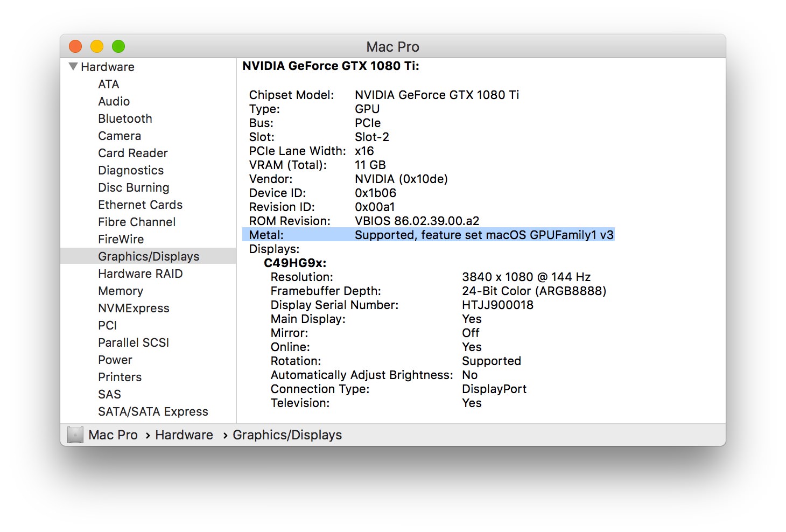Select the Hardware category heading
Screen dimensions: 786x532
(108, 67)
